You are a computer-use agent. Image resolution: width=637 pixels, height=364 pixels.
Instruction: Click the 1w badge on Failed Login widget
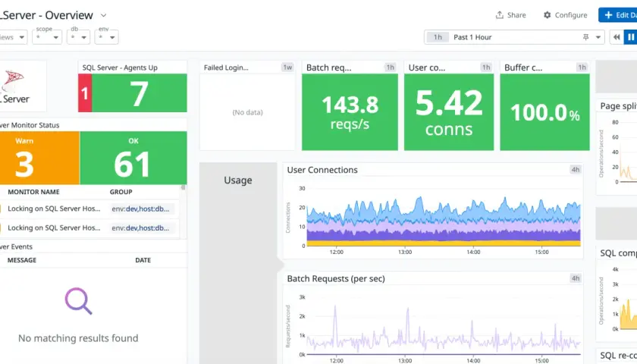point(287,67)
